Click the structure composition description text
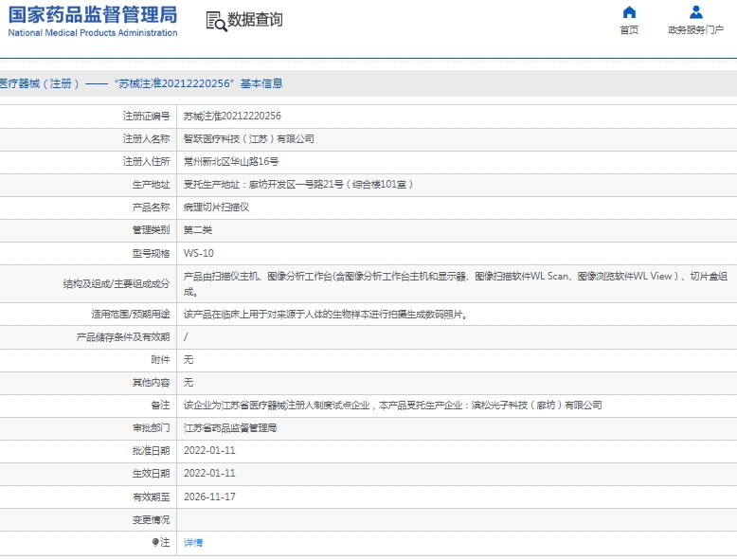 click(456, 284)
